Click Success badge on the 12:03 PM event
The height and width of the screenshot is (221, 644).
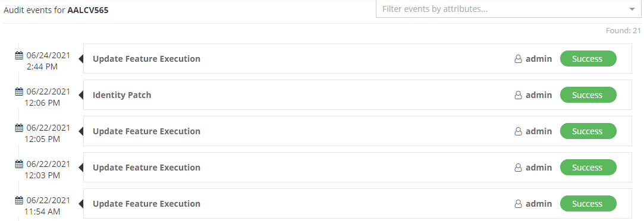click(x=588, y=168)
